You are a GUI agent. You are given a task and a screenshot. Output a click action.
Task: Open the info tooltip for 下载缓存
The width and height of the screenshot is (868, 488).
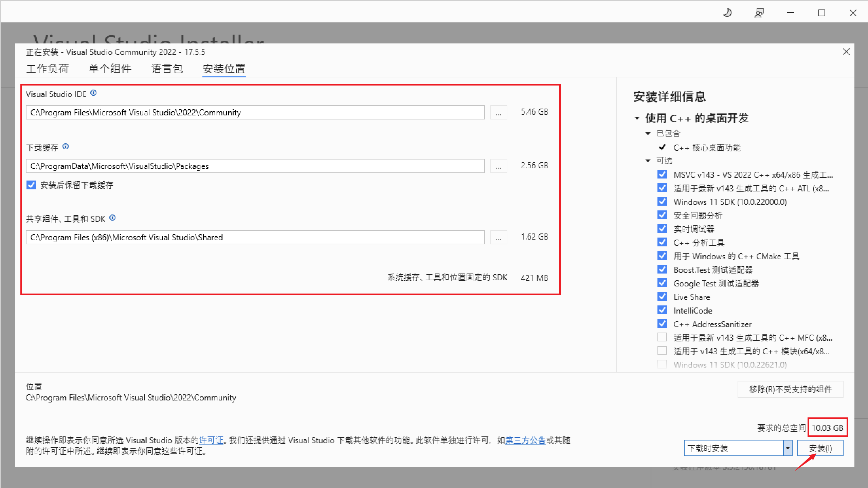pos(66,146)
